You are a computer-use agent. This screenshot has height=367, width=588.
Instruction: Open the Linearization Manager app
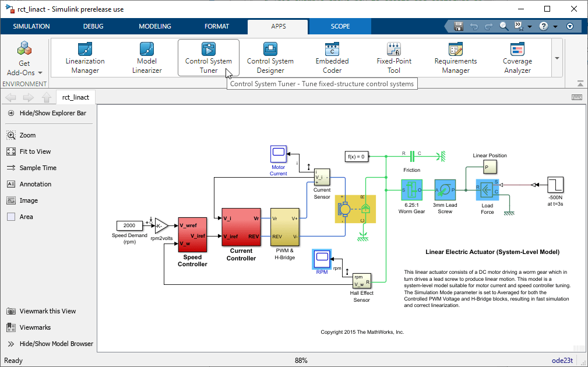tap(85, 58)
